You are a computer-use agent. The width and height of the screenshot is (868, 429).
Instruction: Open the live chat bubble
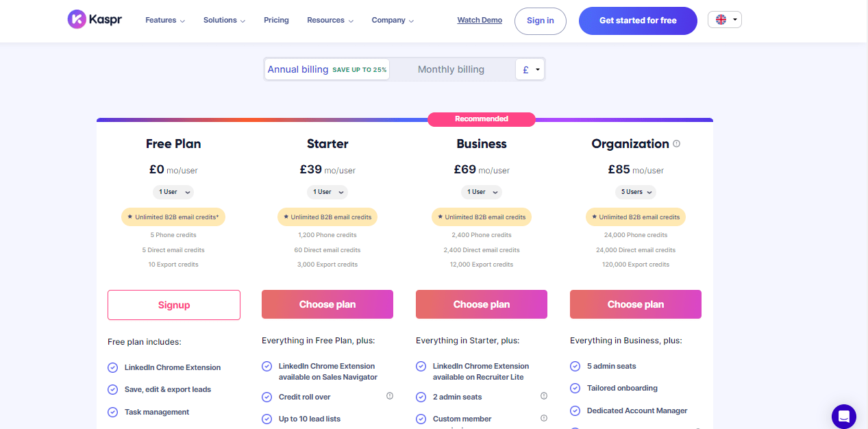click(843, 417)
